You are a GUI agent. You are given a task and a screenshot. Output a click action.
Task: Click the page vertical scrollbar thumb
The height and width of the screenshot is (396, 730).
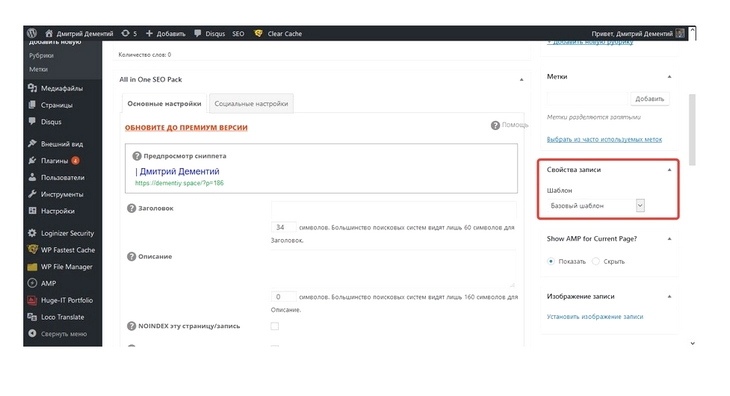coord(692,129)
